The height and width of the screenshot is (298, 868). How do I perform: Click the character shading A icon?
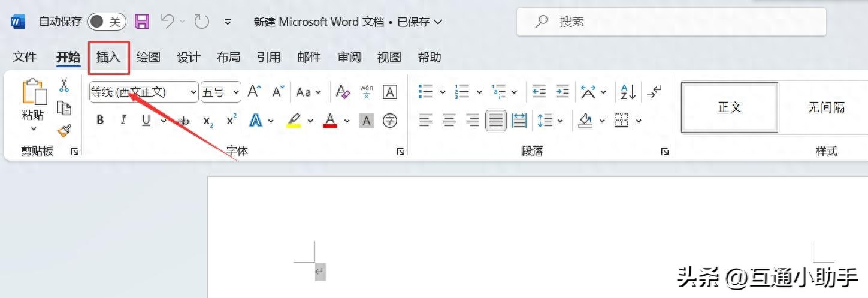[x=367, y=121]
